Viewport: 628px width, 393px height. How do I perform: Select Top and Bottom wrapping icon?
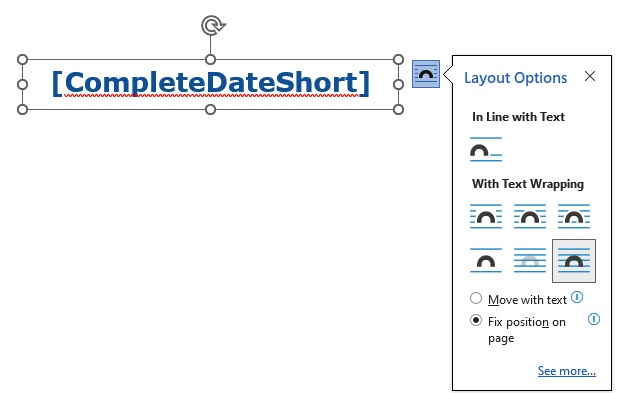coord(486,260)
